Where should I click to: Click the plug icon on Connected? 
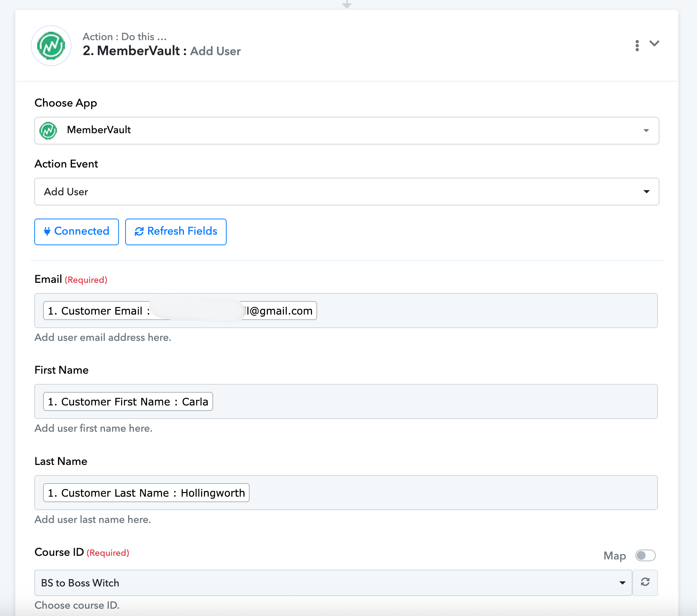click(x=47, y=231)
